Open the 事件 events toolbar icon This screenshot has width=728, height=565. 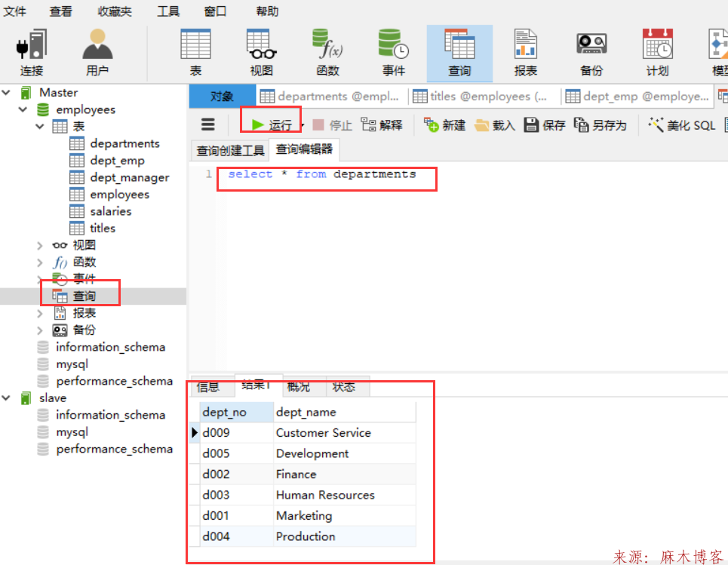(394, 53)
